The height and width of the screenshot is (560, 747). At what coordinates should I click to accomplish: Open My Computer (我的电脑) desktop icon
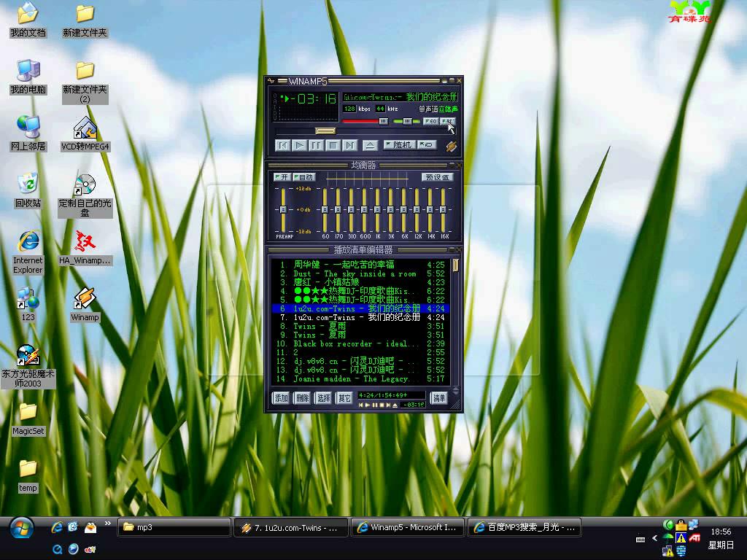click(28, 77)
